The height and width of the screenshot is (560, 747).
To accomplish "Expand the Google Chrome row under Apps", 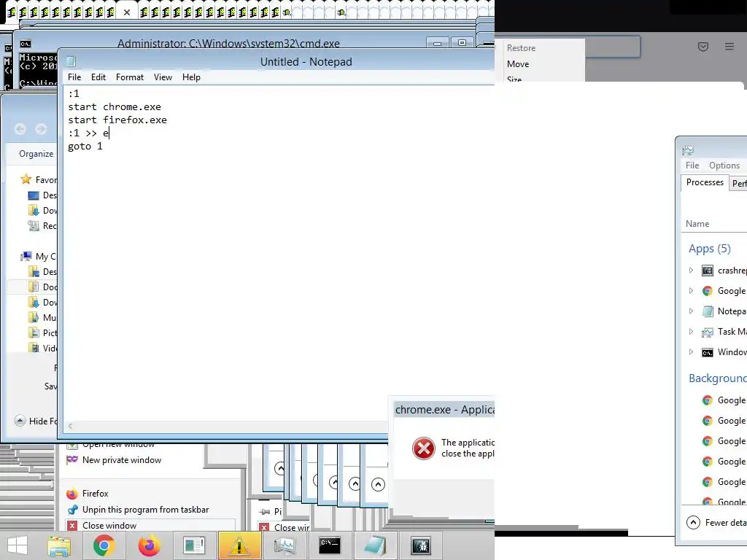I will pyautogui.click(x=691, y=290).
